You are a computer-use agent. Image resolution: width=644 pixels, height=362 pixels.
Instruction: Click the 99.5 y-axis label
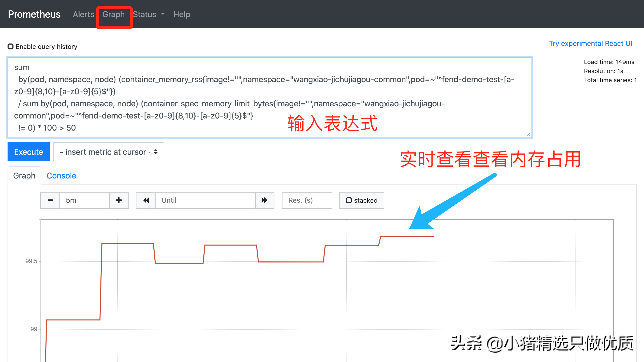[31, 261]
